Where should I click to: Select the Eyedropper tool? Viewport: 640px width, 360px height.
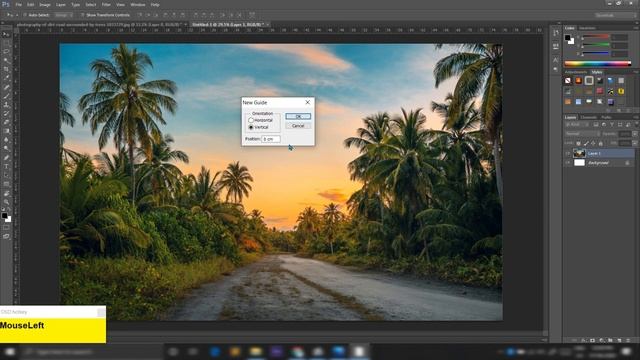pos(6,77)
